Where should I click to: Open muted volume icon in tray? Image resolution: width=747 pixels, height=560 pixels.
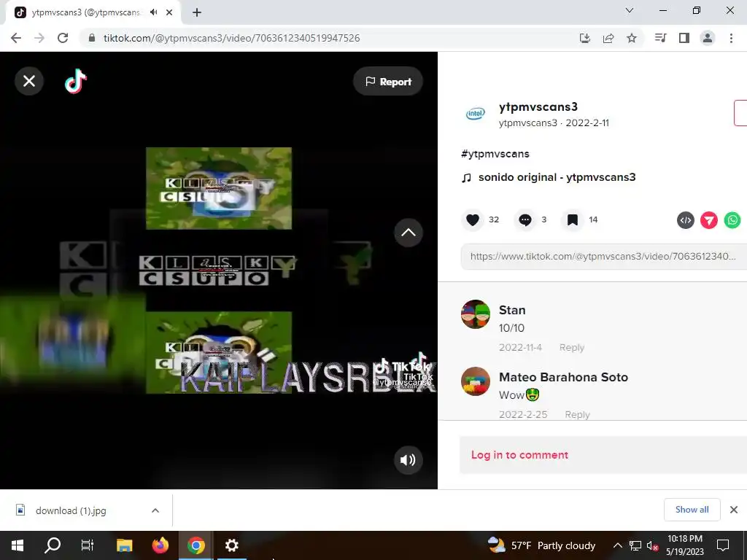(652, 545)
